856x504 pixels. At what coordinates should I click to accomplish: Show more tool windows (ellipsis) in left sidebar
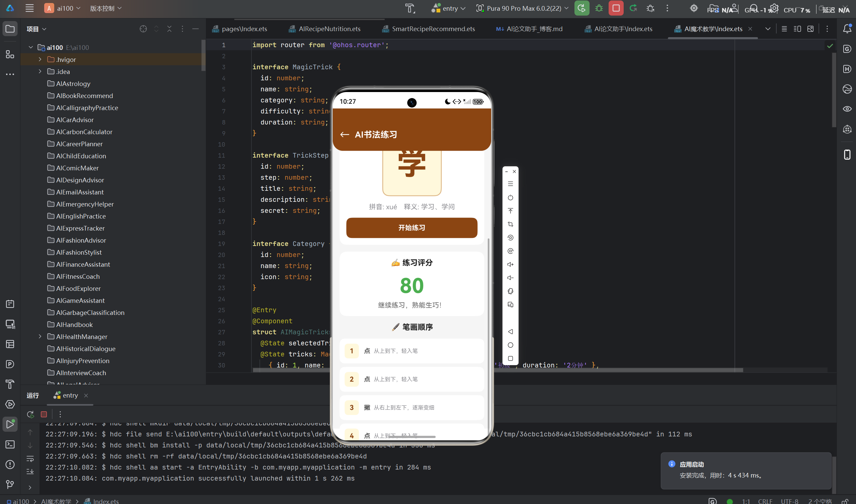pyautogui.click(x=10, y=74)
